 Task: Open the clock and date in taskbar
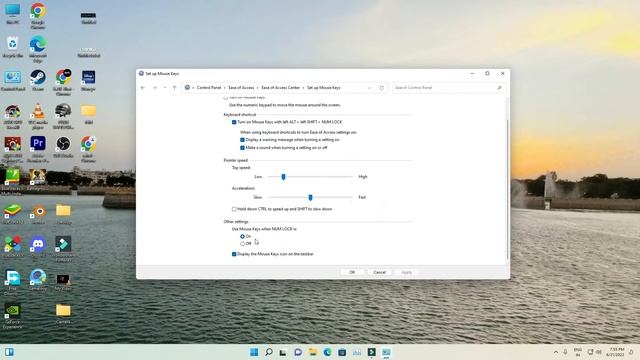point(615,352)
